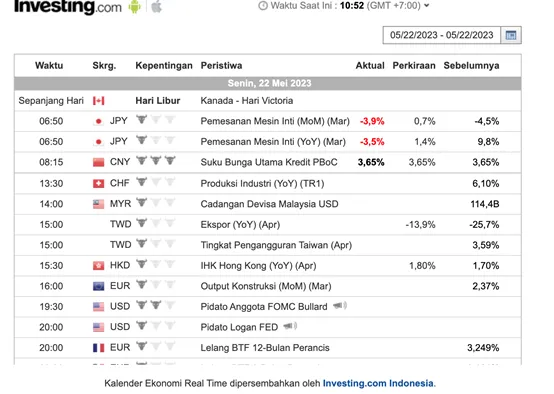Click the France flag in Lelang BTF row
This screenshot has height=394, width=554.
tap(99, 348)
